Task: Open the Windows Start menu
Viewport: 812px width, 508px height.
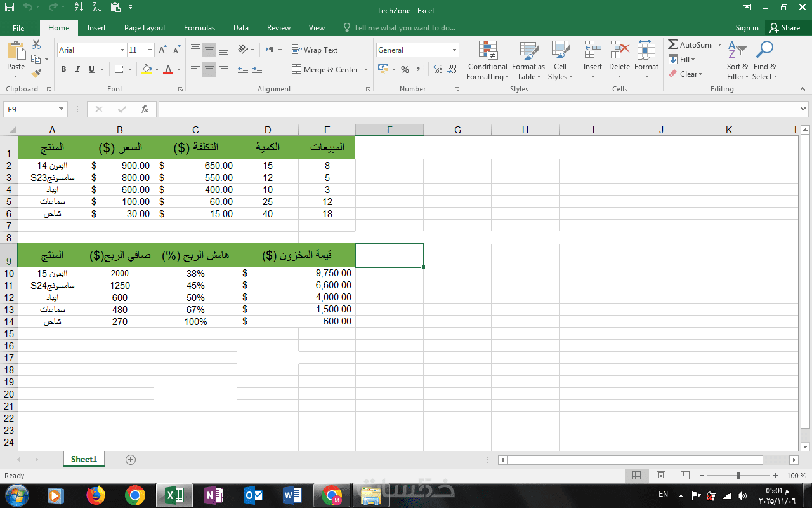Action: click(16, 495)
